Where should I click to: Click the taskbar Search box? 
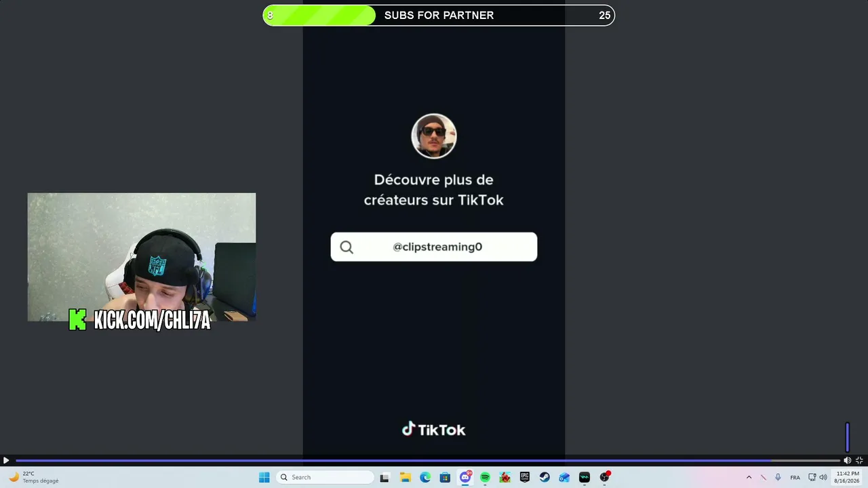point(325,477)
